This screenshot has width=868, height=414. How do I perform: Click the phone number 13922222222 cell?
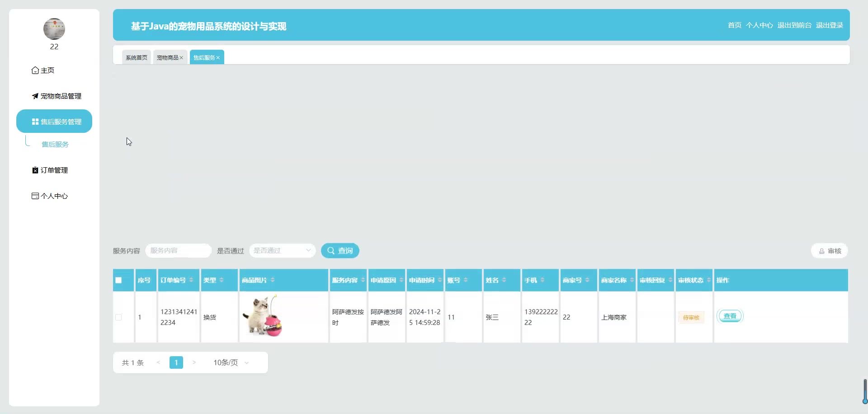(x=541, y=317)
